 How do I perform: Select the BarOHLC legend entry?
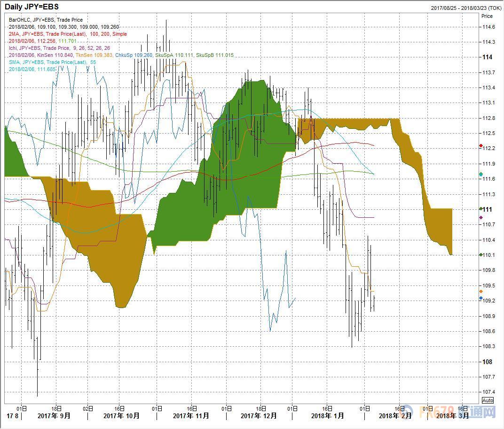click(46, 20)
